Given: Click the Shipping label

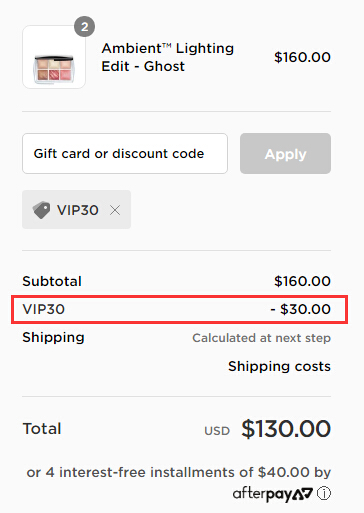Looking at the screenshot, I should point(53,337).
